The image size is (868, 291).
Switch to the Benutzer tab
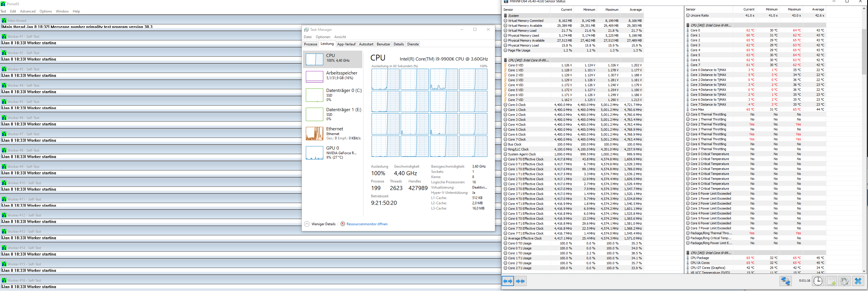(383, 44)
